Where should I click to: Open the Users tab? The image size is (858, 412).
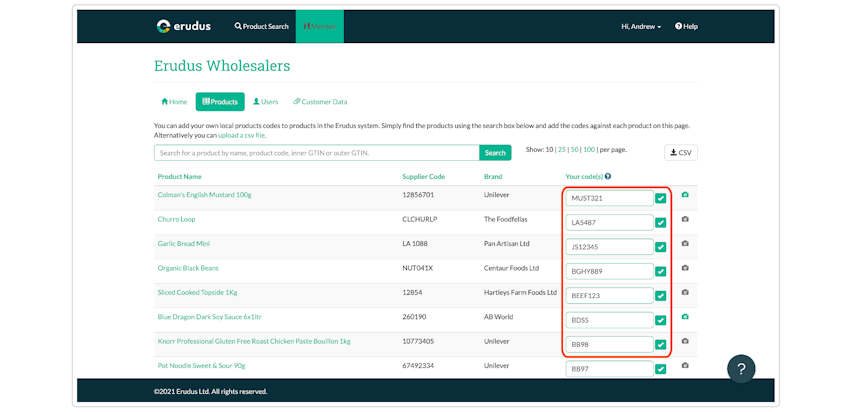pos(265,102)
